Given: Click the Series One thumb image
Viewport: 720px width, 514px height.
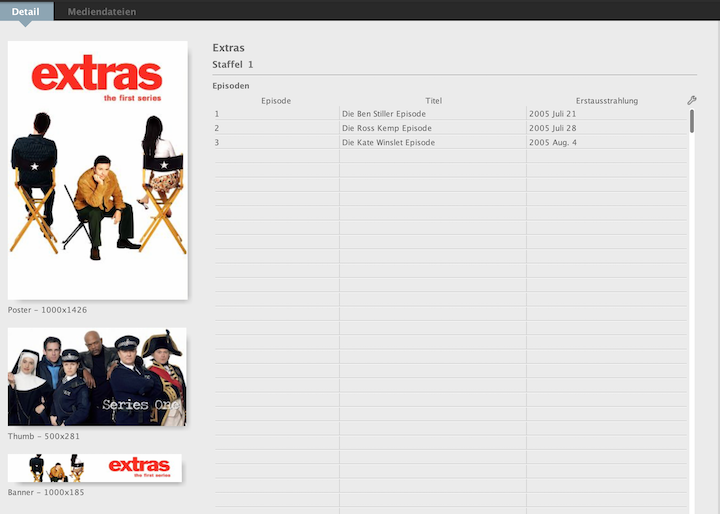Looking at the screenshot, I should pos(97,377).
